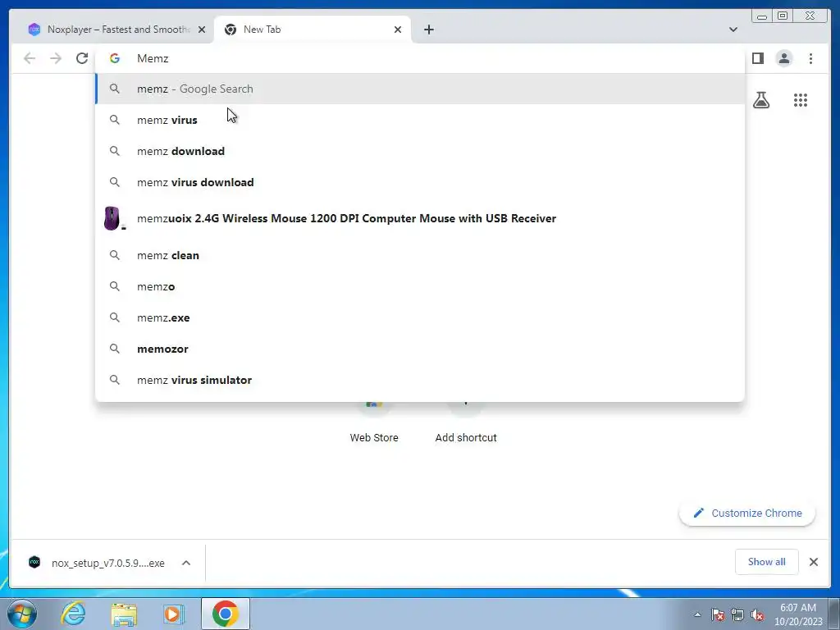Click the volume speaker tray icon
Screen dimensions: 840x630
[x=757, y=614]
